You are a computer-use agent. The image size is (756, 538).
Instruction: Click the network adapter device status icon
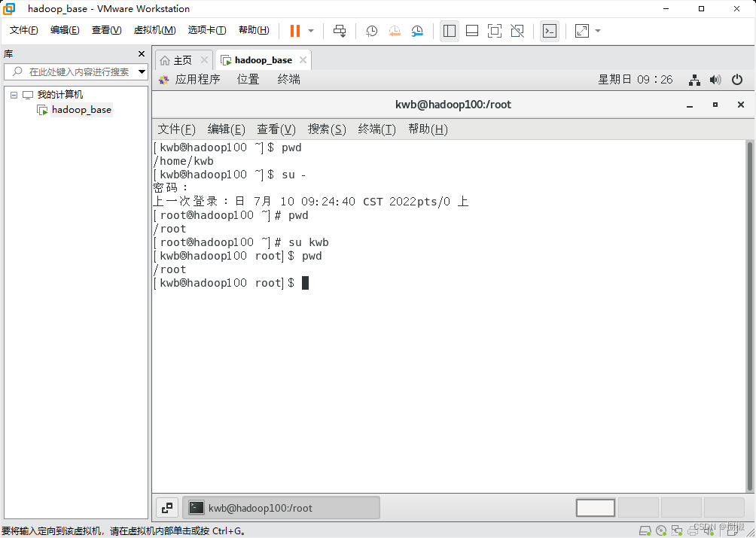(x=678, y=530)
